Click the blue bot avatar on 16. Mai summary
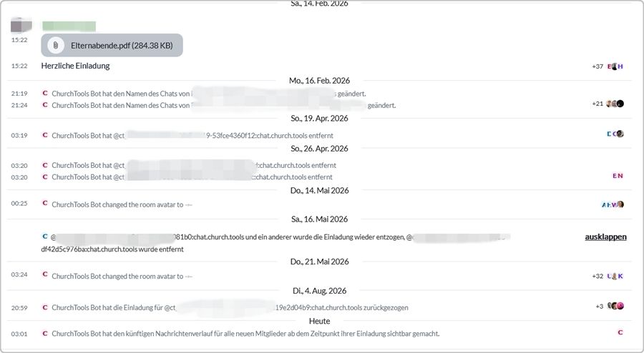 coord(45,236)
